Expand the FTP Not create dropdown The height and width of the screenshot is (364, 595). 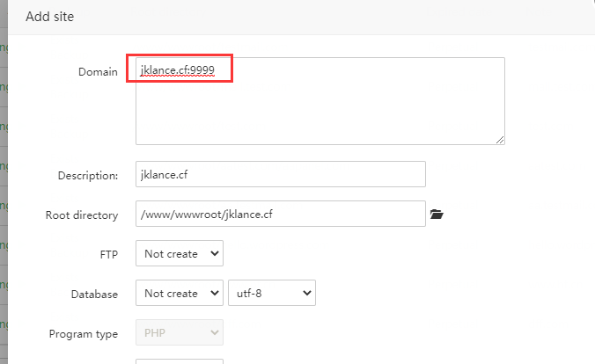coord(180,254)
